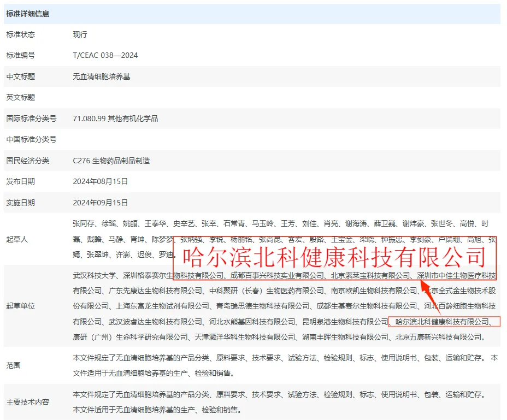The image size is (507, 420).
Task: Click the 起草人 label
Action: (x=17, y=239)
